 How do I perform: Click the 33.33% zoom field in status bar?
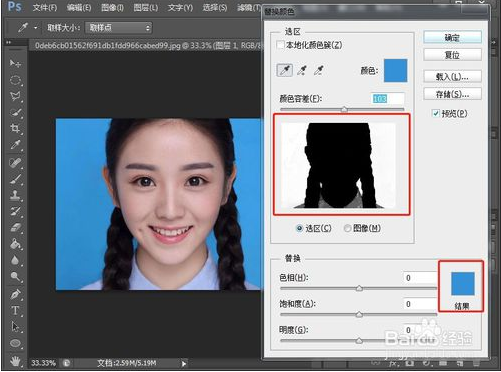tap(44, 363)
